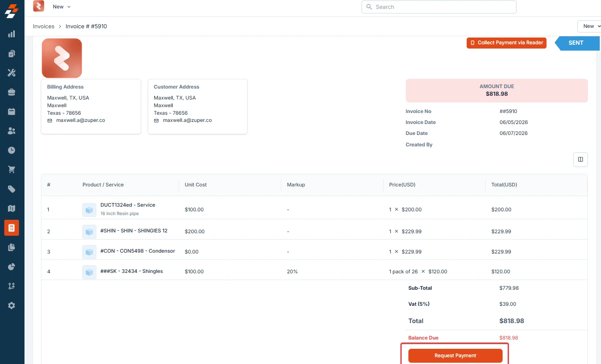601x364 pixels.
Task: Open the settings gear sidebar icon
Action: pos(12,305)
